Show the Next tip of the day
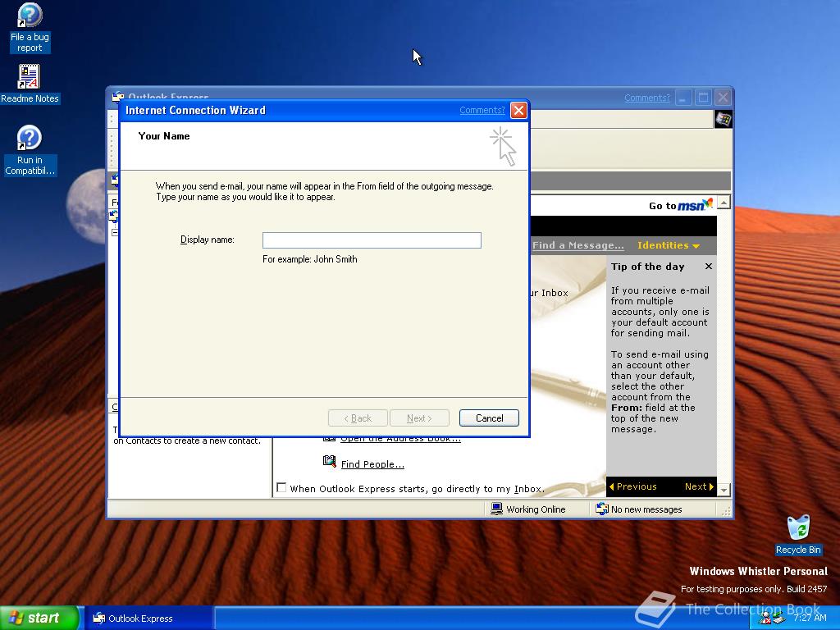Image resolution: width=840 pixels, height=630 pixels. pos(699,486)
